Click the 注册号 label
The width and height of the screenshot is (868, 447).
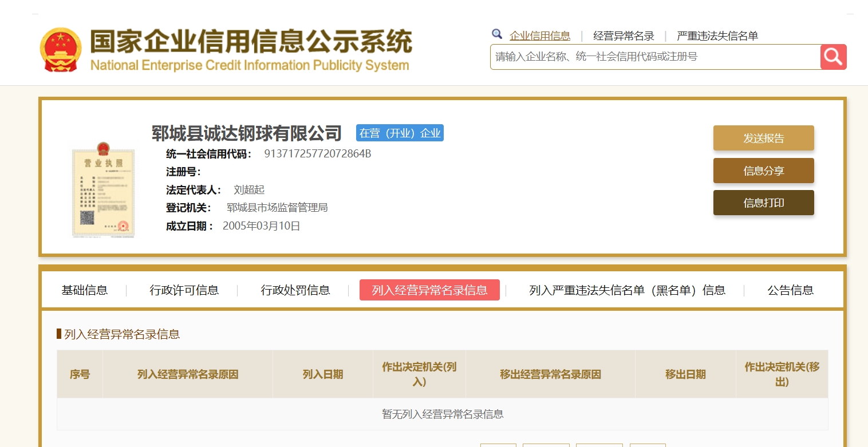[x=183, y=172]
